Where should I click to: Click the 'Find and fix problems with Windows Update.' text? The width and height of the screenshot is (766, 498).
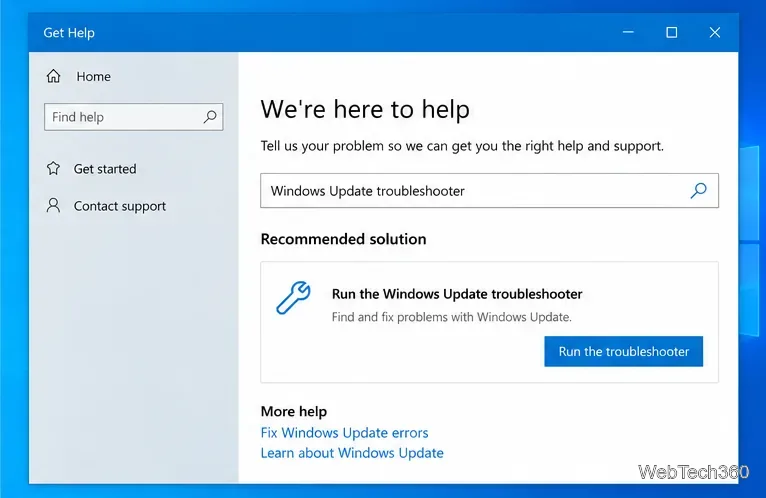point(451,317)
